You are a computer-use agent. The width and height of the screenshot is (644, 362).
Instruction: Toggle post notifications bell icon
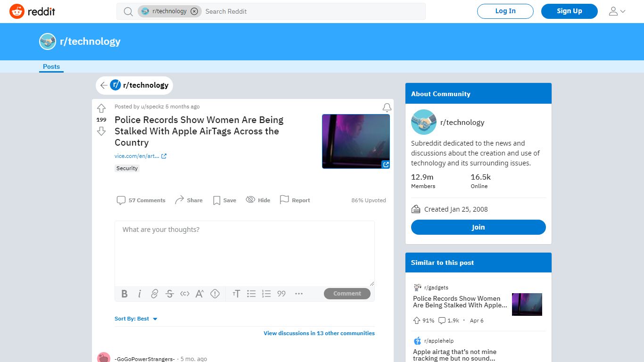tap(387, 107)
